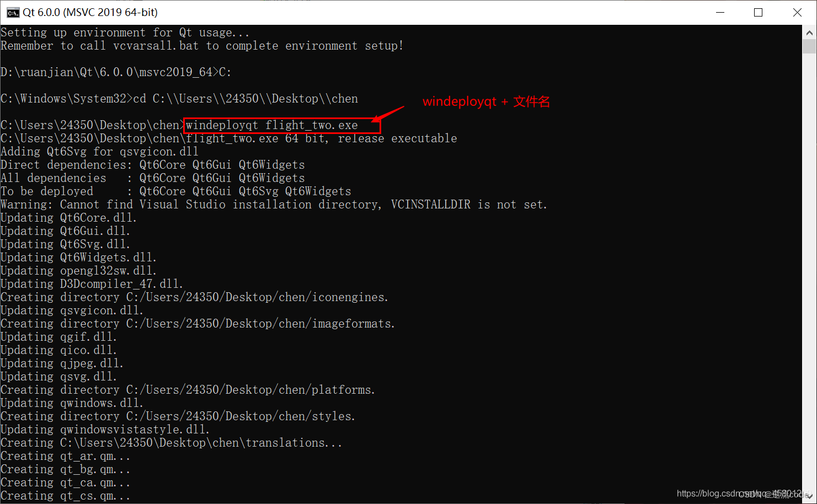Click the line 'Updating Qt6Core.dll.'
The width and height of the screenshot is (817, 504).
pos(68,218)
